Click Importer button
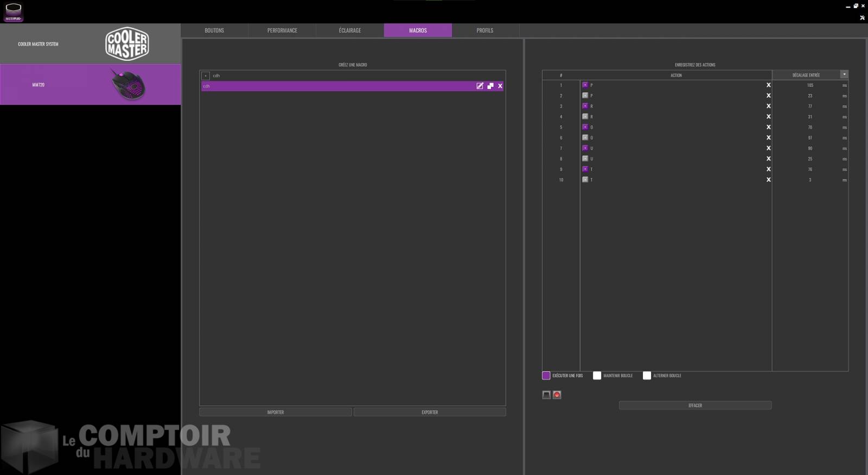The width and height of the screenshot is (868, 475). click(x=276, y=412)
